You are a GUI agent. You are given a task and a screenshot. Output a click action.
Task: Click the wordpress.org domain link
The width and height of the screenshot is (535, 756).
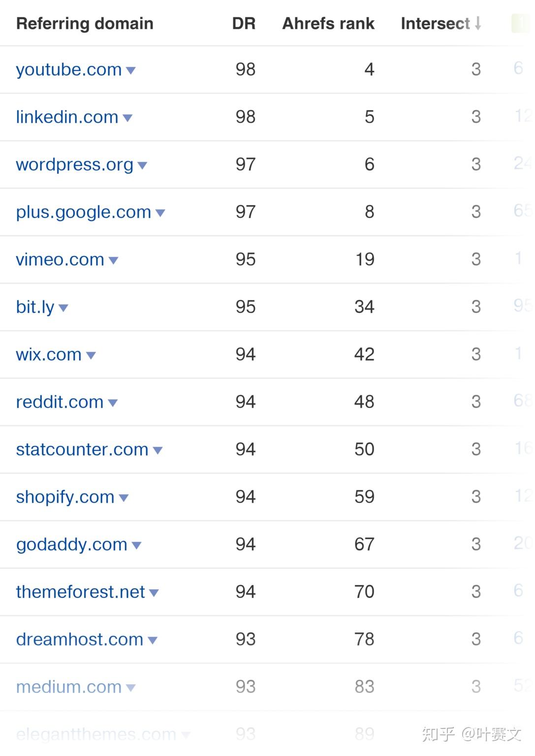(x=74, y=165)
